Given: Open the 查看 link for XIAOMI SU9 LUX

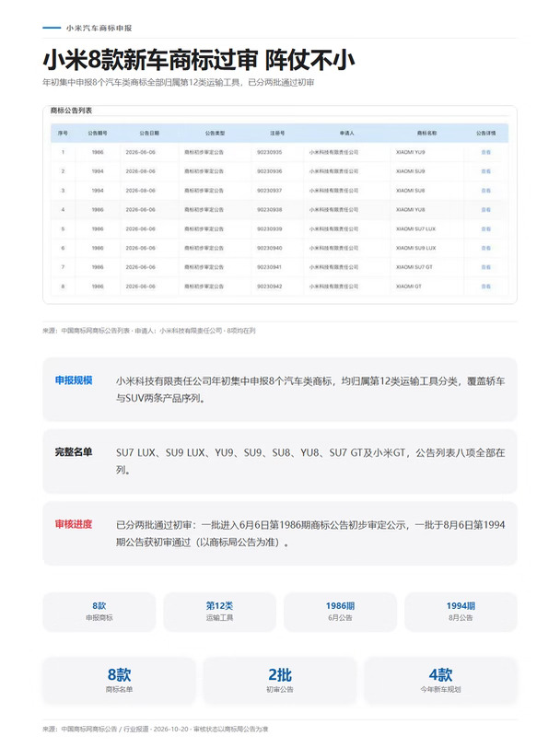Looking at the screenshot, I should (485, 248).
